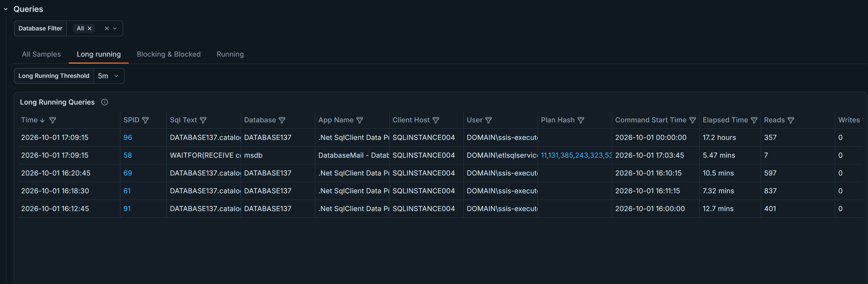This screenshot has width=868, height=284.
Task: Open the plan hash 11,131,385,243 link
Action: (x=576, y=156)
